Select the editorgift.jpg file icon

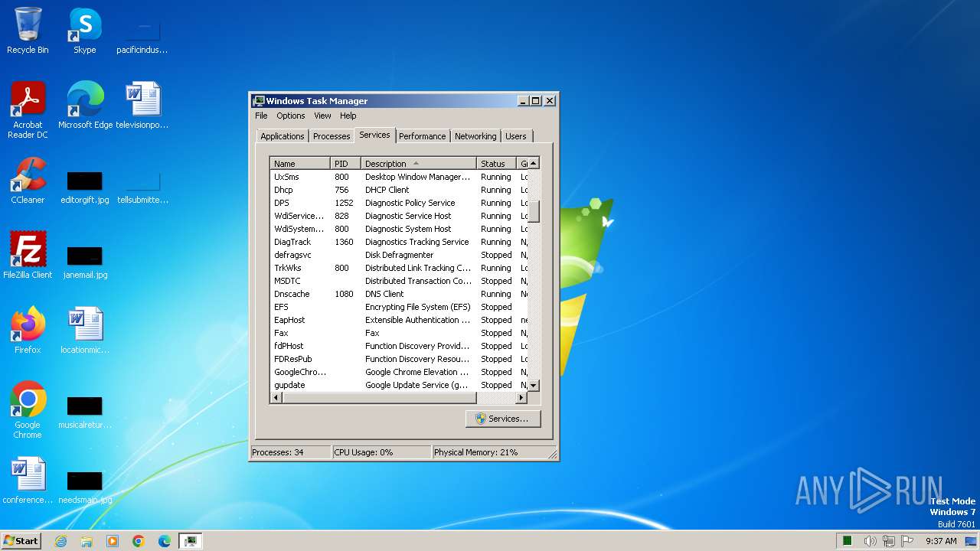pos(85,187)
